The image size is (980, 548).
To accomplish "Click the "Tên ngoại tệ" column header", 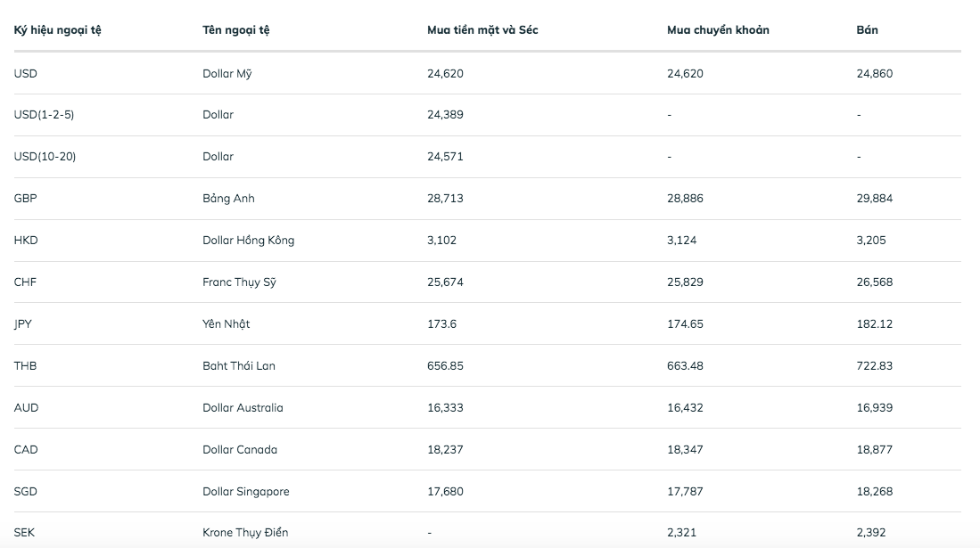I will (236, 30).
